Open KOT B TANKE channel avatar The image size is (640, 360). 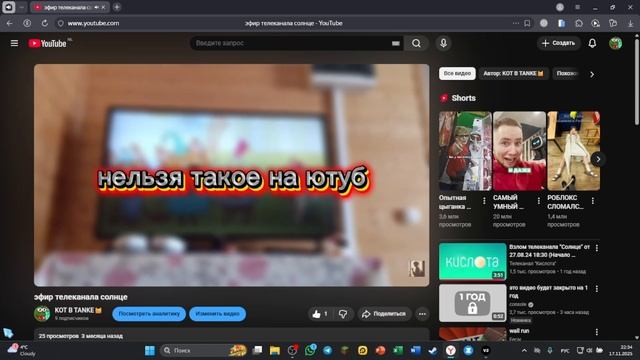(42, 313)
